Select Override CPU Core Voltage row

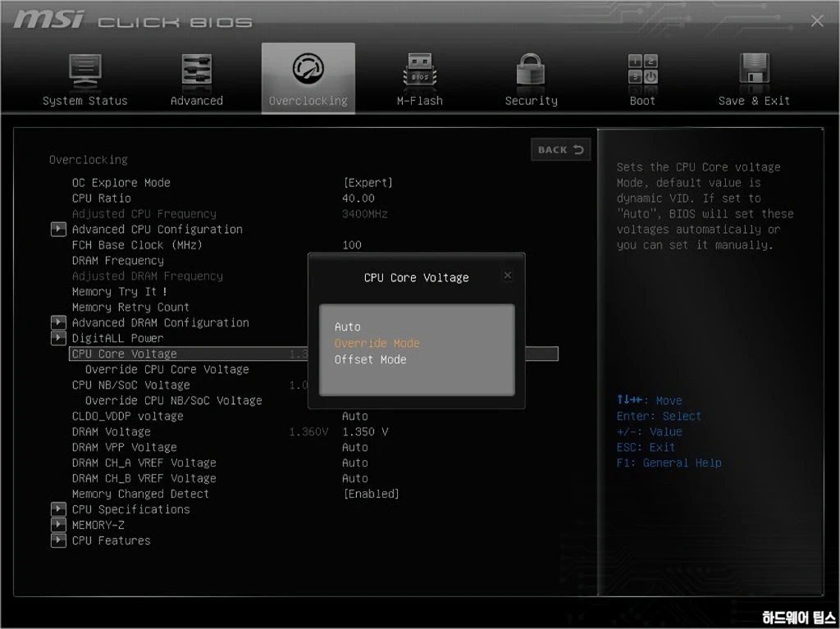(x=167, y=369)
